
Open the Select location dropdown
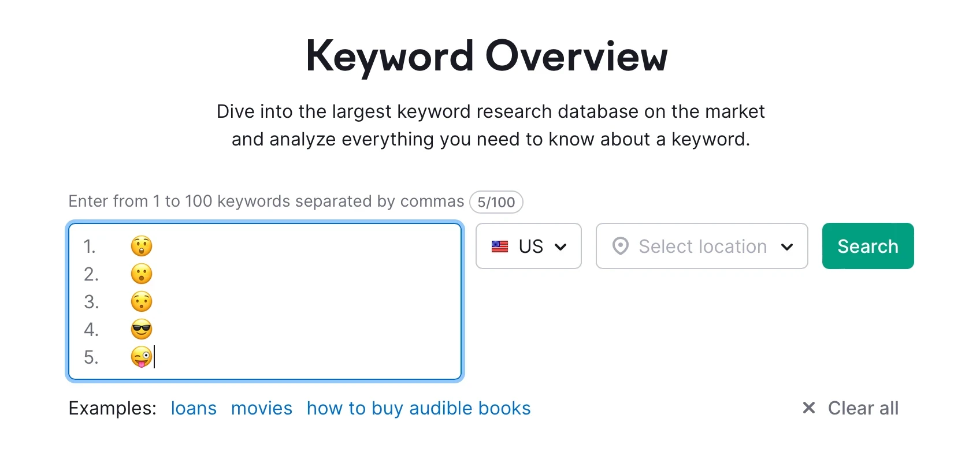click(701, 247)
